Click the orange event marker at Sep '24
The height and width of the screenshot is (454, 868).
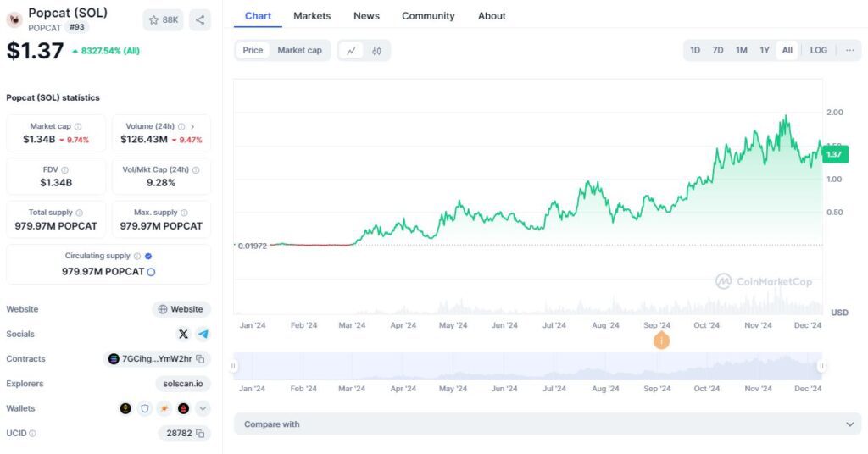point(661,340)
